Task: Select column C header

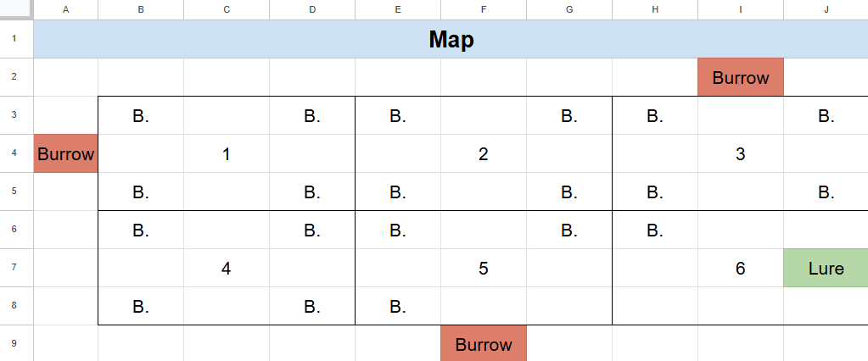Action: pyautogui.click(x=227, y=10)
